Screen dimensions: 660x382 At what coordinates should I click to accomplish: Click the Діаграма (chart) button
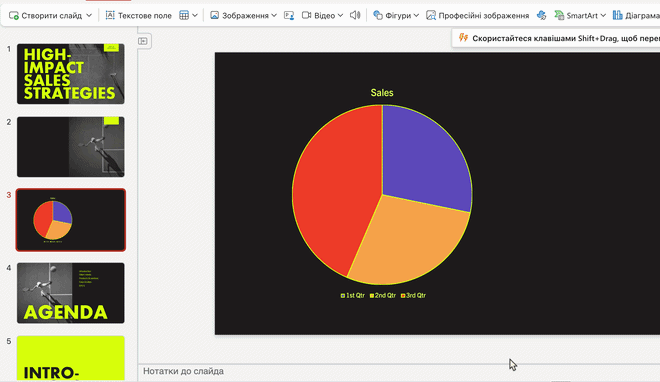636,16
